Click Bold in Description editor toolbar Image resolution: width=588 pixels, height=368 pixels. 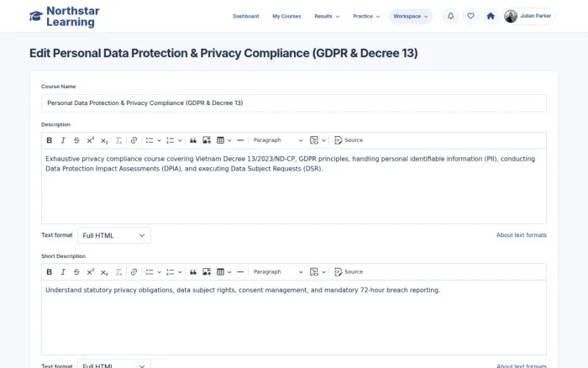49,140
